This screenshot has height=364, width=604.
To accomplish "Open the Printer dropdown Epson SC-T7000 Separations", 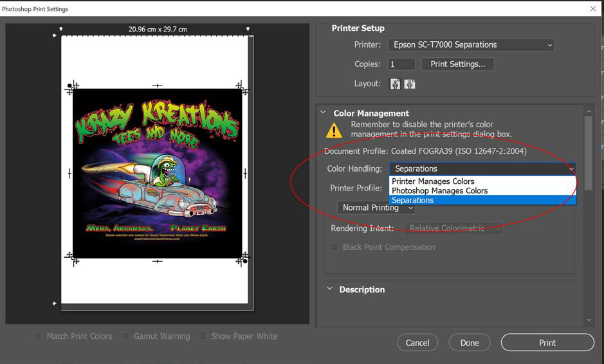I will pyautogui.click(x=471, y=44).
